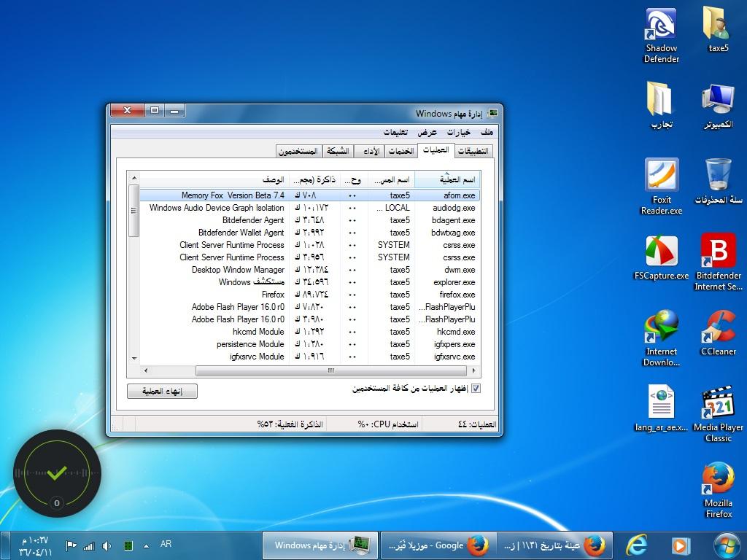Open the تعليمات (Help) menu
Viewport: 747px width, 560px height.
(395, 132)
